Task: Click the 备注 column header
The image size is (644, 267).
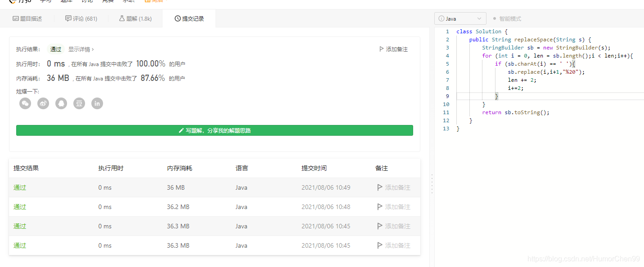Action: [x=382, y=168]
